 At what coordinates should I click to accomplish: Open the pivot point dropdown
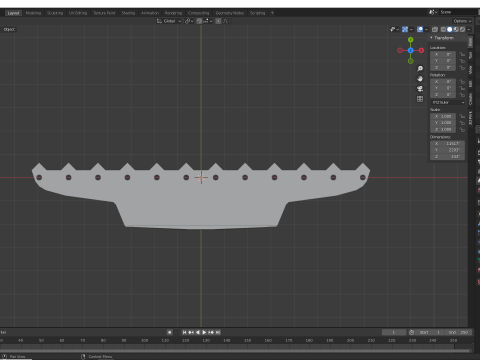click(189, 21)
